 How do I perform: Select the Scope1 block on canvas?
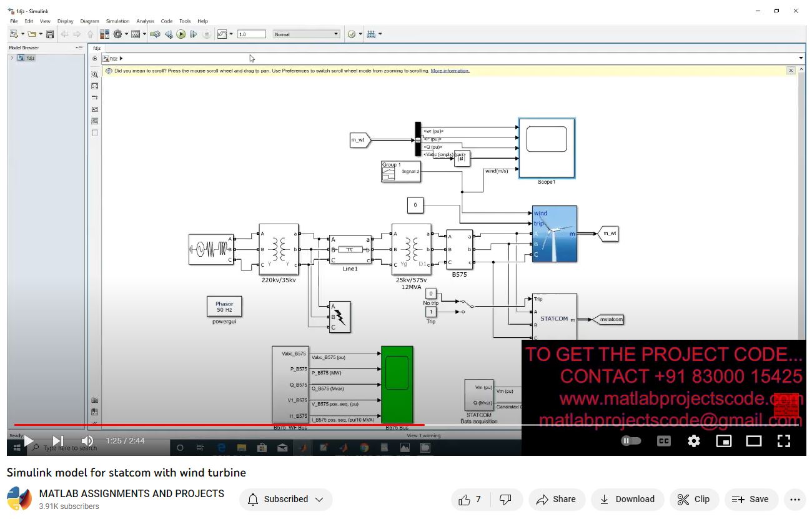[547, 148]
